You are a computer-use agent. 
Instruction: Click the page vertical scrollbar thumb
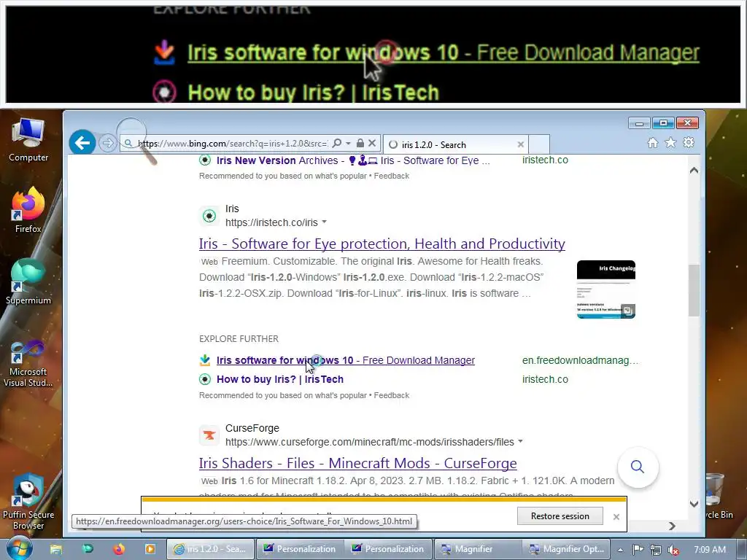point(694,290)
